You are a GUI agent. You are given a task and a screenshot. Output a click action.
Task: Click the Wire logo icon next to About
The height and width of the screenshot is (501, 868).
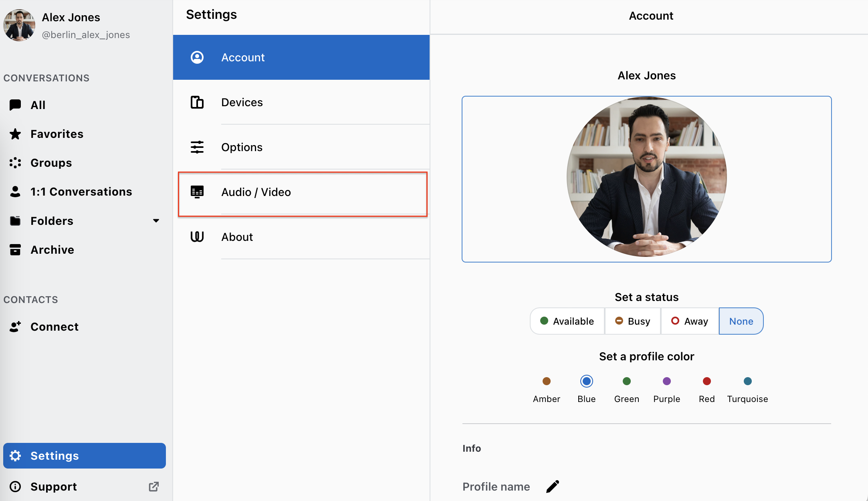click(197, 237)
